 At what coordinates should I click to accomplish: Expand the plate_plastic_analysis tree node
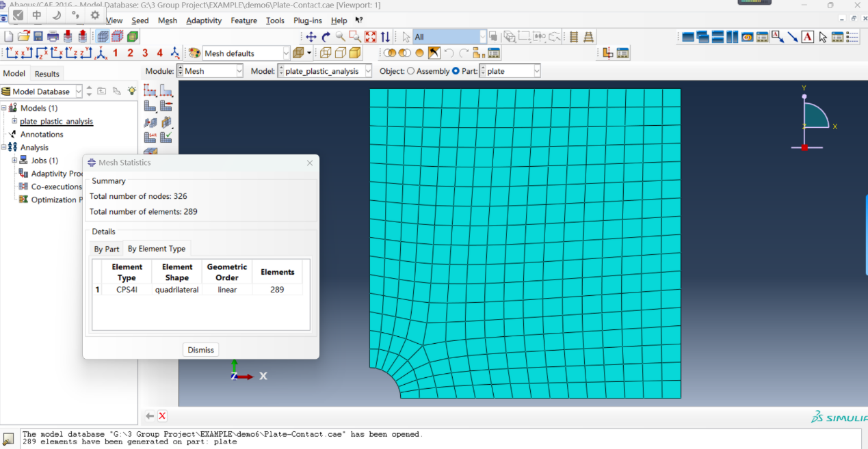[14, 121]
